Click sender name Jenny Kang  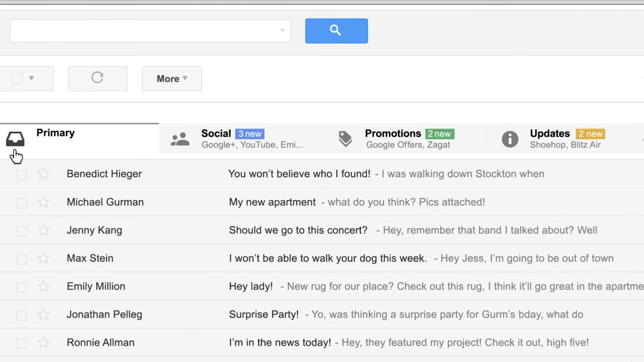[94, 230]
